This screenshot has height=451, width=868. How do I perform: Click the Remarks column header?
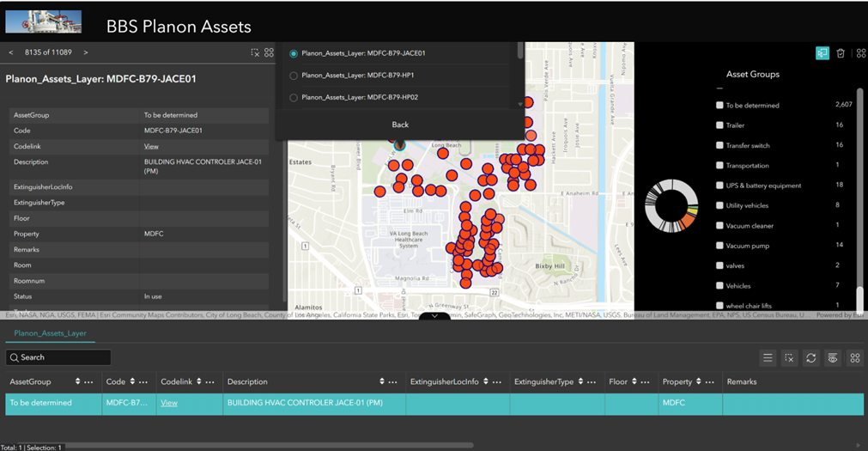pyautogui.click(x=742, y=381)
